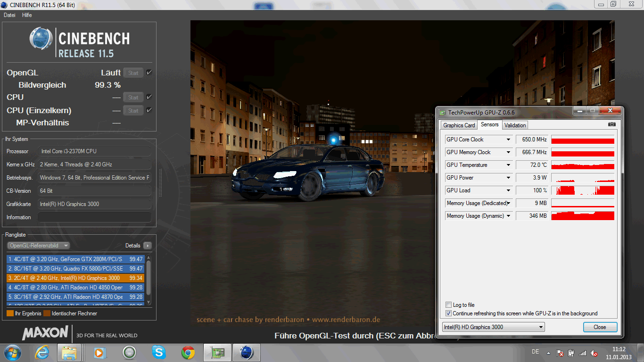The height and width of the screenshot is (362, 644).
Task: Click the Close button in GPU-Z
Action: point(600,327)
